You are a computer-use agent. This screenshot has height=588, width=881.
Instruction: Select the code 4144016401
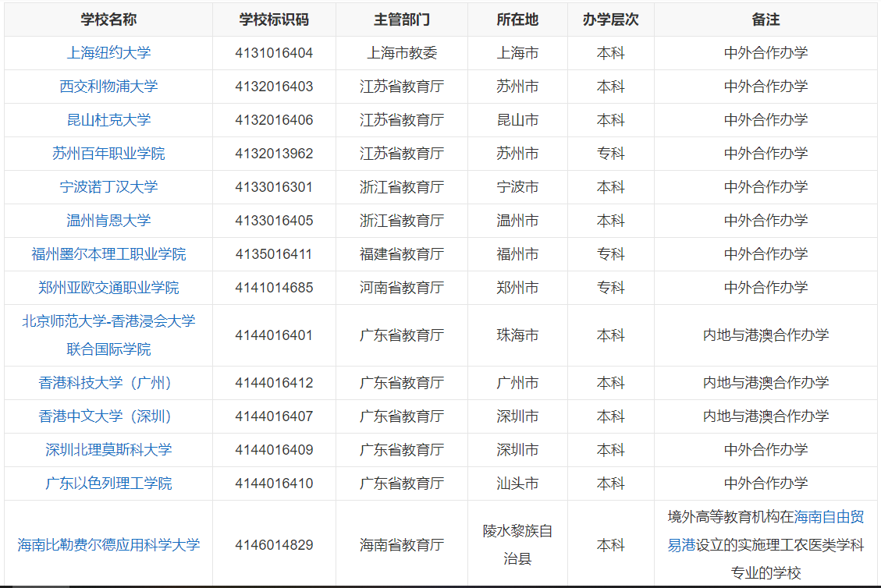274,335
